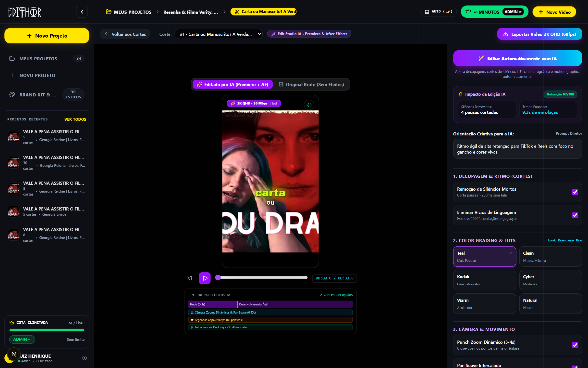The image size is (588, 368).
Task: Click the MINUTOS ADMIN plan button
Action: [x=494, y=12]
